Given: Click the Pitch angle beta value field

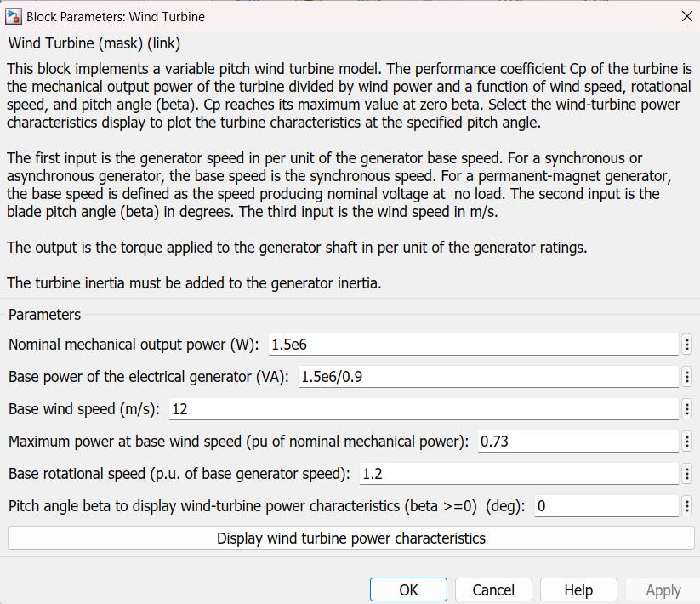Looking at the screenshot, I should coord(605,506).
